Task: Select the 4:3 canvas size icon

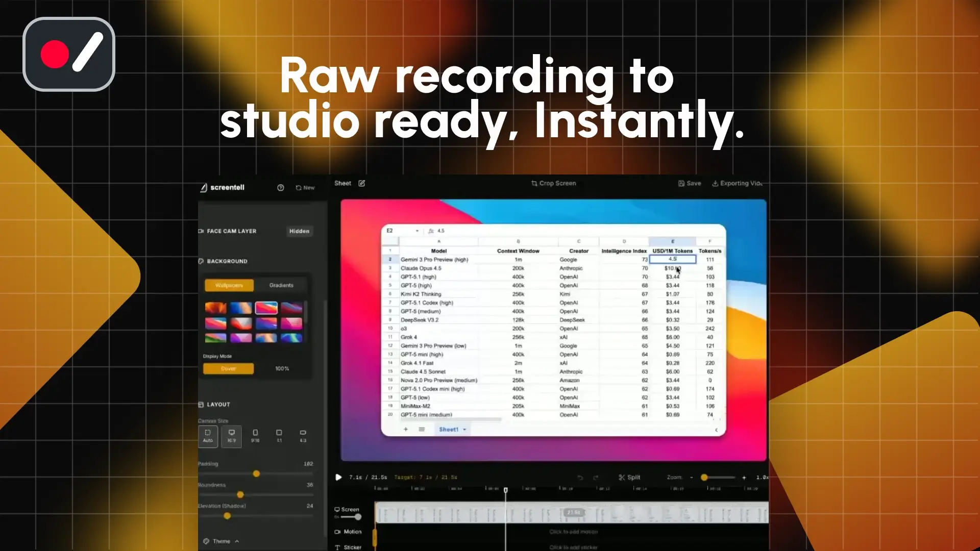Action: coord(303,436)
